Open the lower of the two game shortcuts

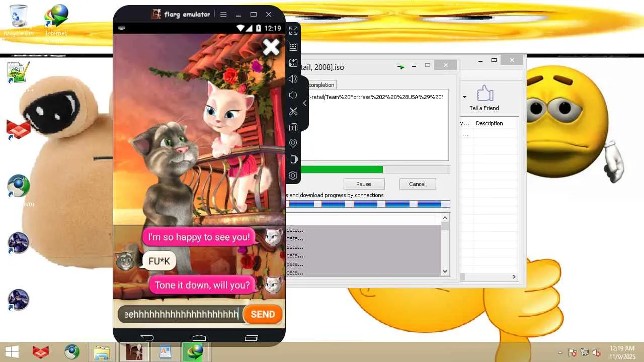(19, 300)
